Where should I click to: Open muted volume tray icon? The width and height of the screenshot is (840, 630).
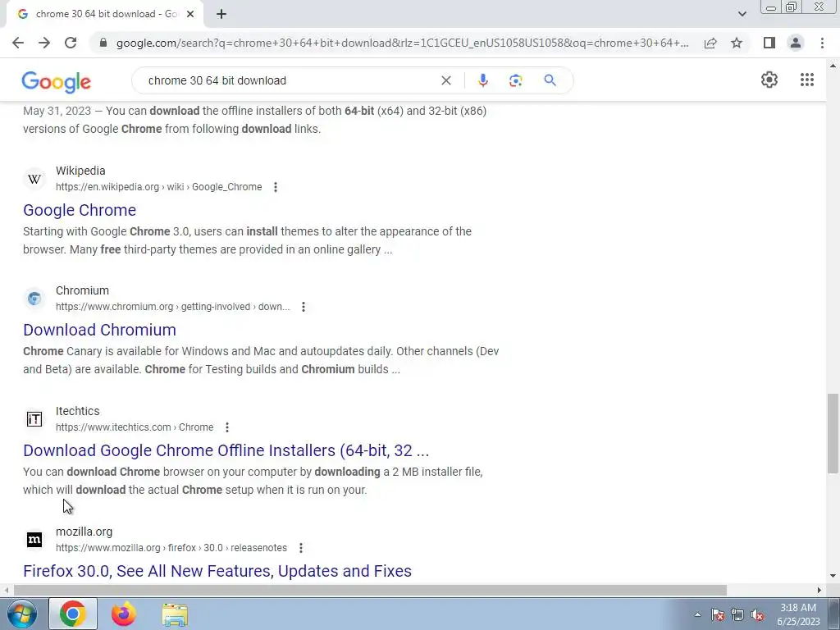click(x=757, y=614)
